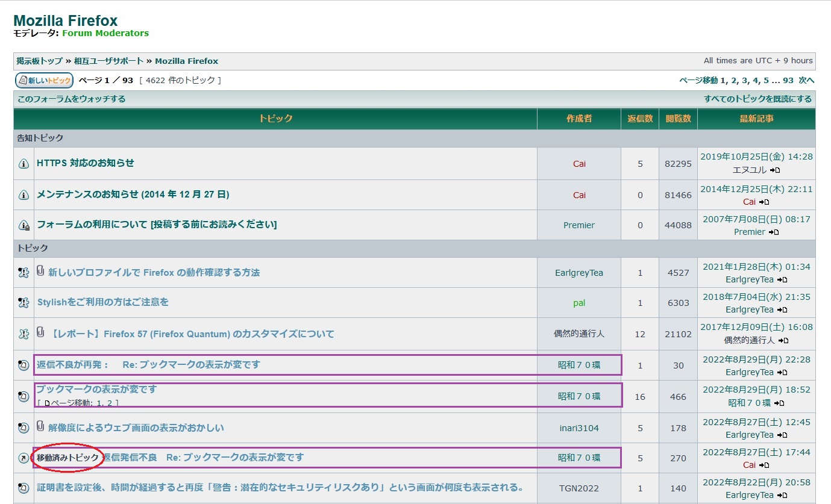Open author EarlgreyTea in 作成者 column

579,273
